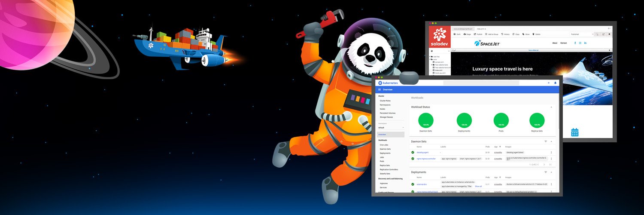Open the external-dns deployment link
Screen dimensions: 644x215
click(x=422, y=184)
